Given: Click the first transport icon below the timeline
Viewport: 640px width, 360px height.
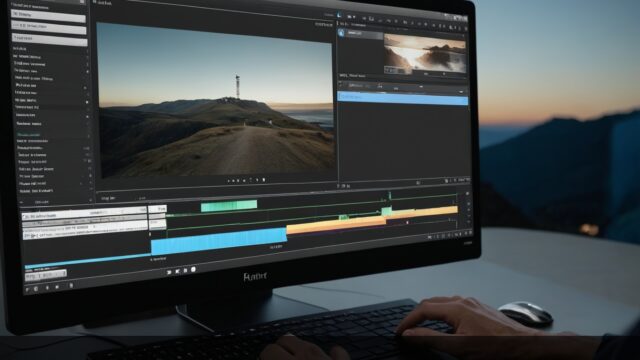Looking at the screenshot, I should (x=169, y=272).
